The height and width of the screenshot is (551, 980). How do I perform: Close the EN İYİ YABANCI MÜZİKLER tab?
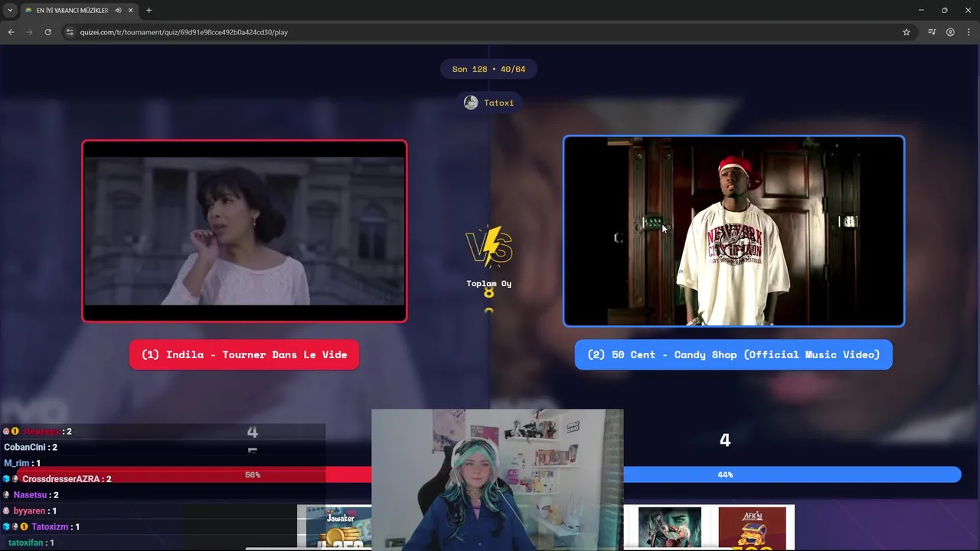tap(131, 10)
